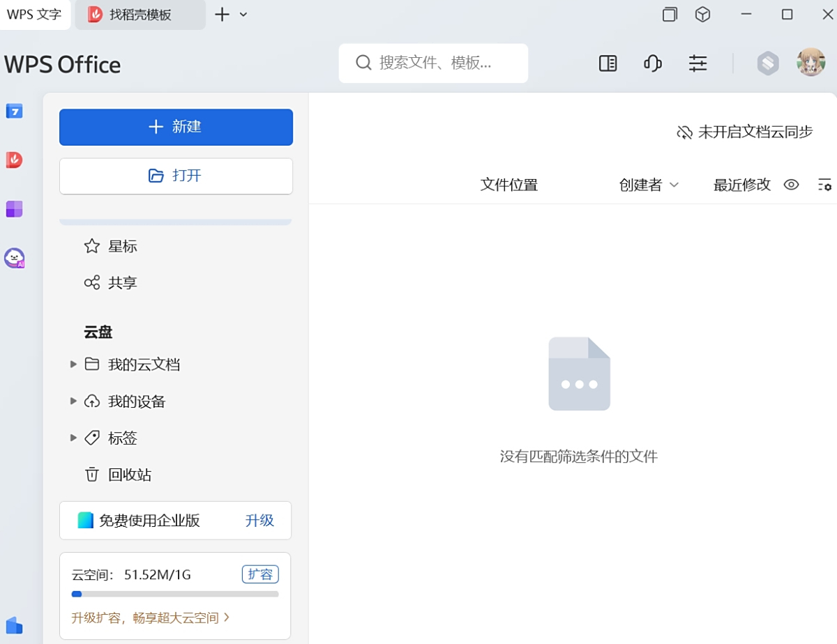
Task: Click the user avatar picture
Action: (x=810, y=63)
